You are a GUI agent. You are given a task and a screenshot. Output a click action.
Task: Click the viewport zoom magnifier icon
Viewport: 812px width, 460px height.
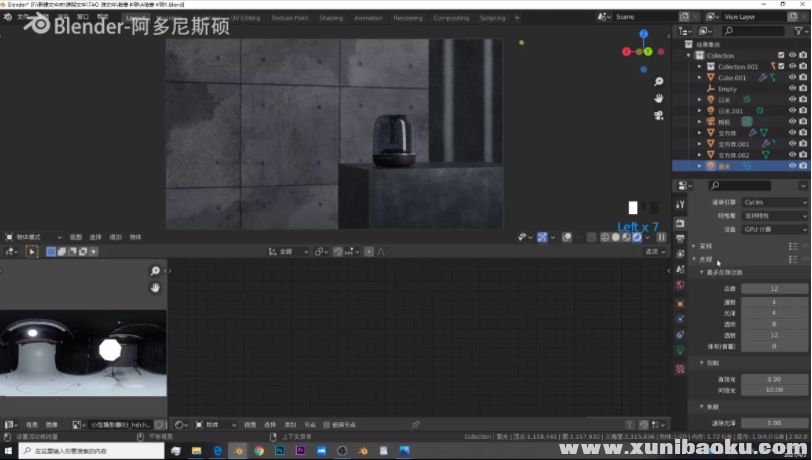[659, 81]
